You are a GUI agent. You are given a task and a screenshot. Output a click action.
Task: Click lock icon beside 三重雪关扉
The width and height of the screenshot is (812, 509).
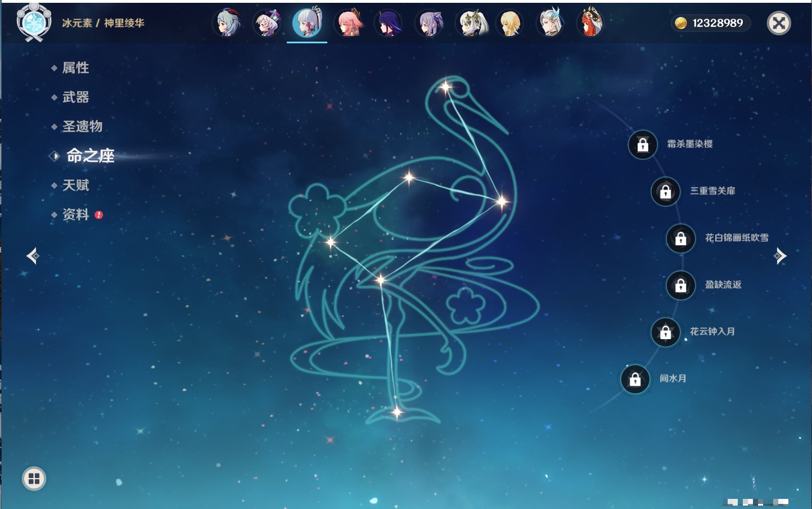pyautogui.click(x=665, y=192)
